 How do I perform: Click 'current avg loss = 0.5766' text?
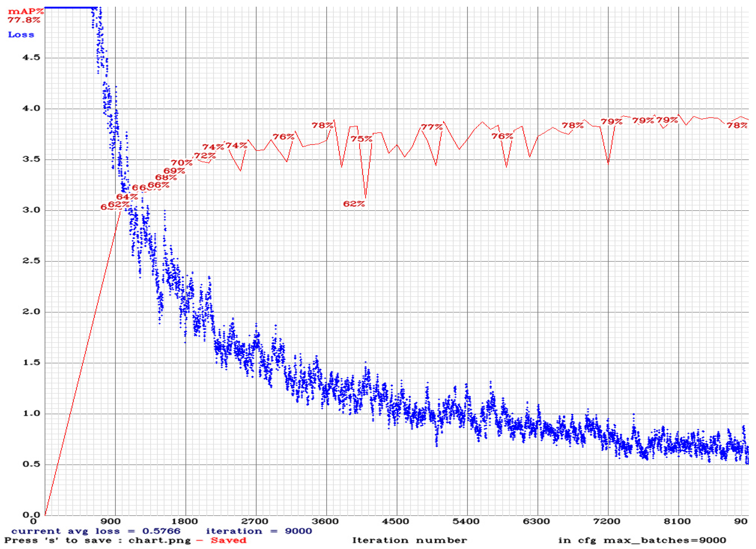pyautogui.click(x=96, y=531)
